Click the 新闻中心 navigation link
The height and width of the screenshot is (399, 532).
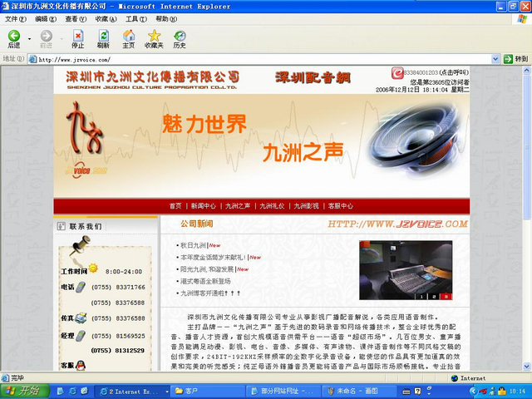[204, 205]
